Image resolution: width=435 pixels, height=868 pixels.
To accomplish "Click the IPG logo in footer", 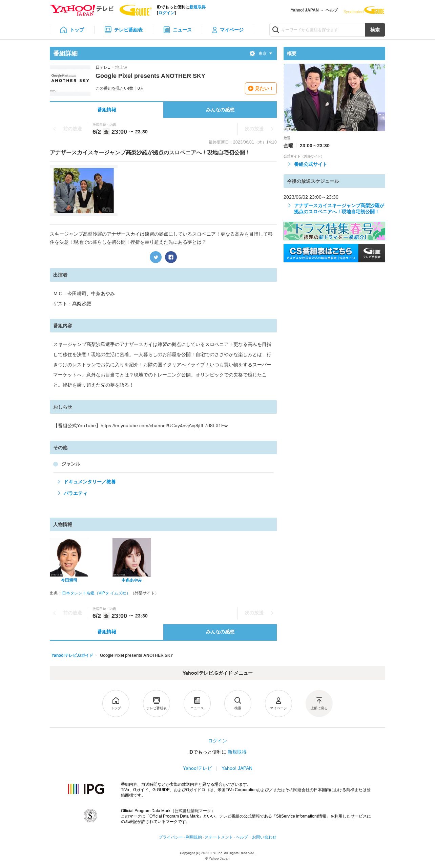I will [x=86, y=789].
